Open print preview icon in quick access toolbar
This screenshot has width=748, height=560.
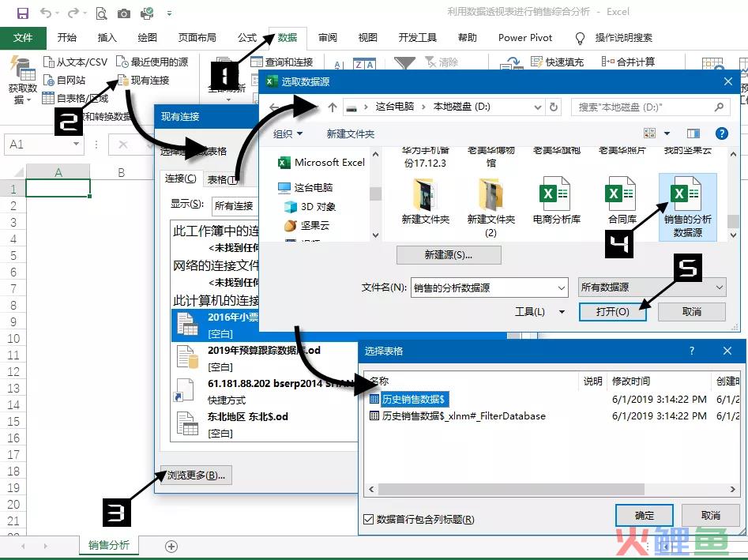tap(101, 13)
